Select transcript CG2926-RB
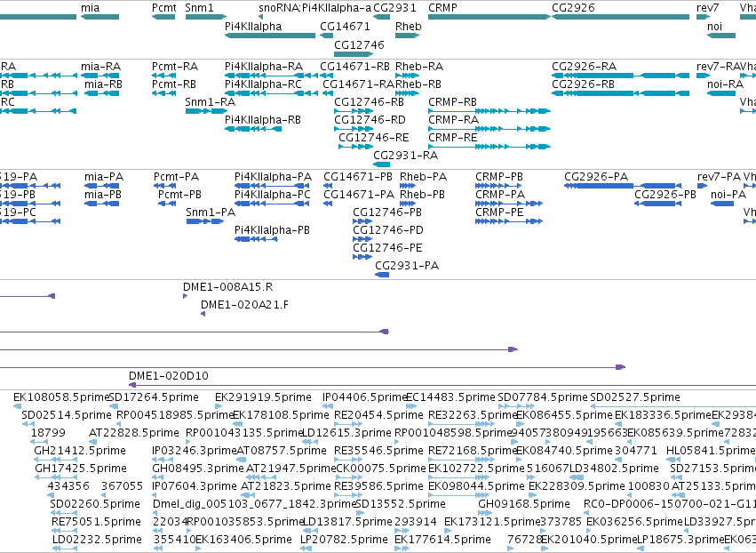 coord(620,93)
